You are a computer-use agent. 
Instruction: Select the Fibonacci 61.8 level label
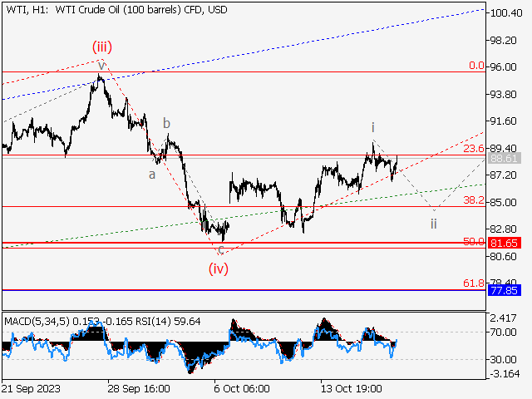[474, 283]
